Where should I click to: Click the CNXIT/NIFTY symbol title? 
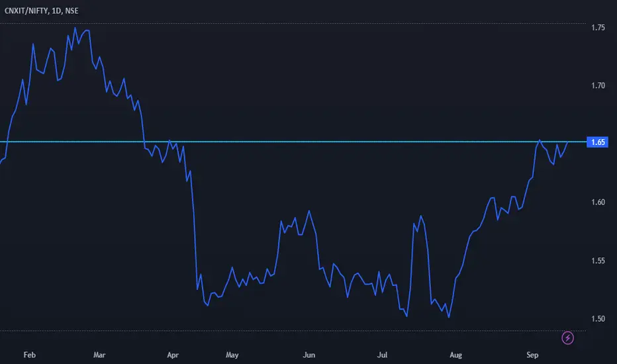click(x=41, y=11)
